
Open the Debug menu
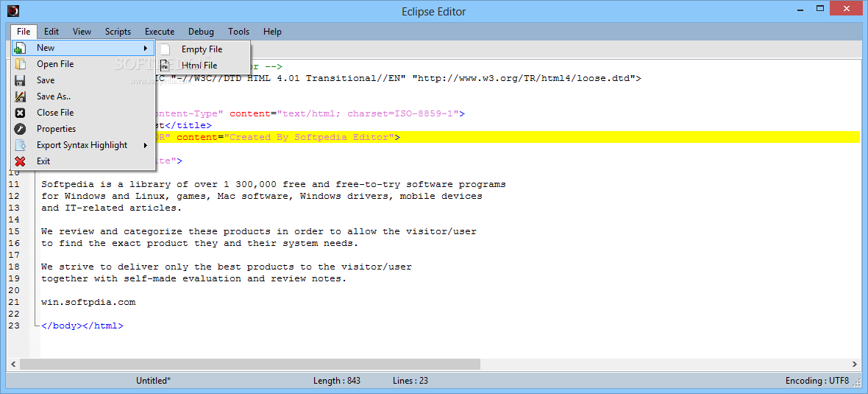[201, 32]
